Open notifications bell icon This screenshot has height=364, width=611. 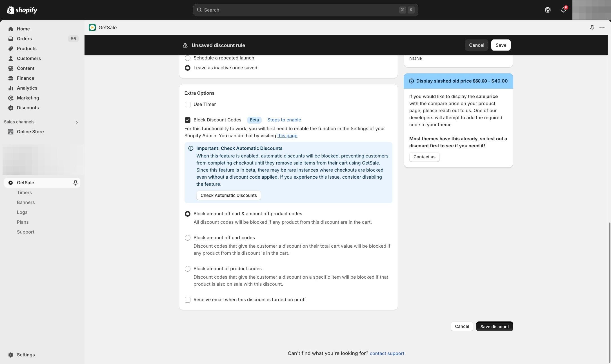click(x=563, y=10)
